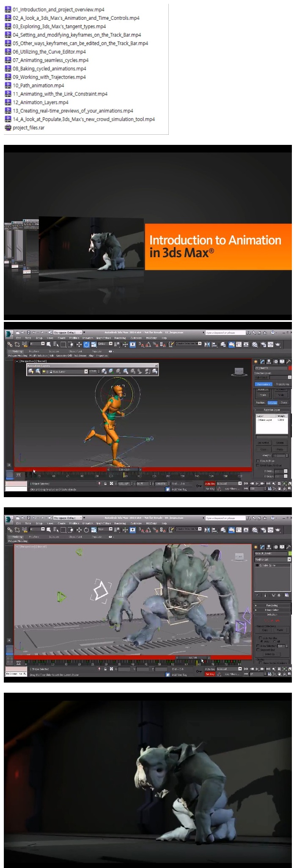Open Select by Name in runner-scene toolbar
The height and width of the screenshot is (868, 294).
[56, 344]
